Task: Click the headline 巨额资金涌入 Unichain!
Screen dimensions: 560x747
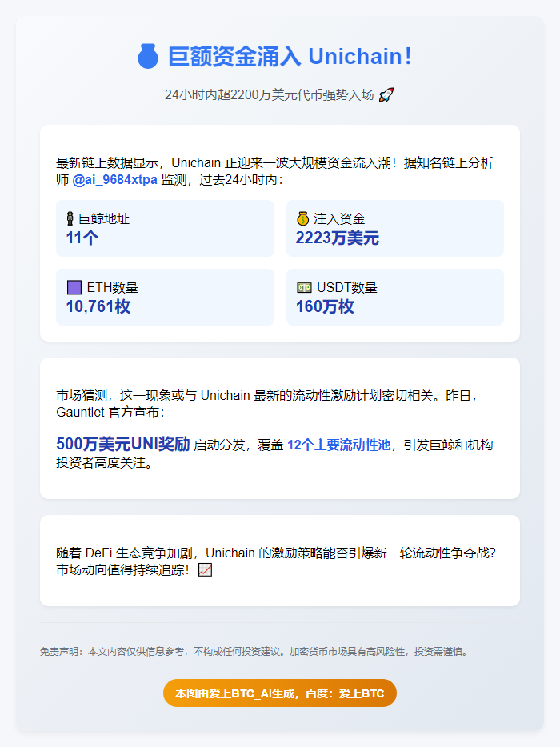Action: [x=290, y=56]
